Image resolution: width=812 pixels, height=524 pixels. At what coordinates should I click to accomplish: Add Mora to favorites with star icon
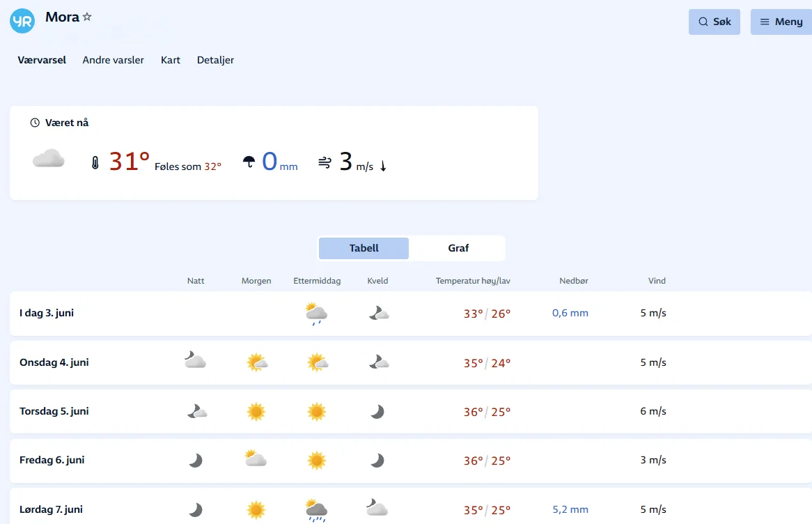tap(87, 17)
